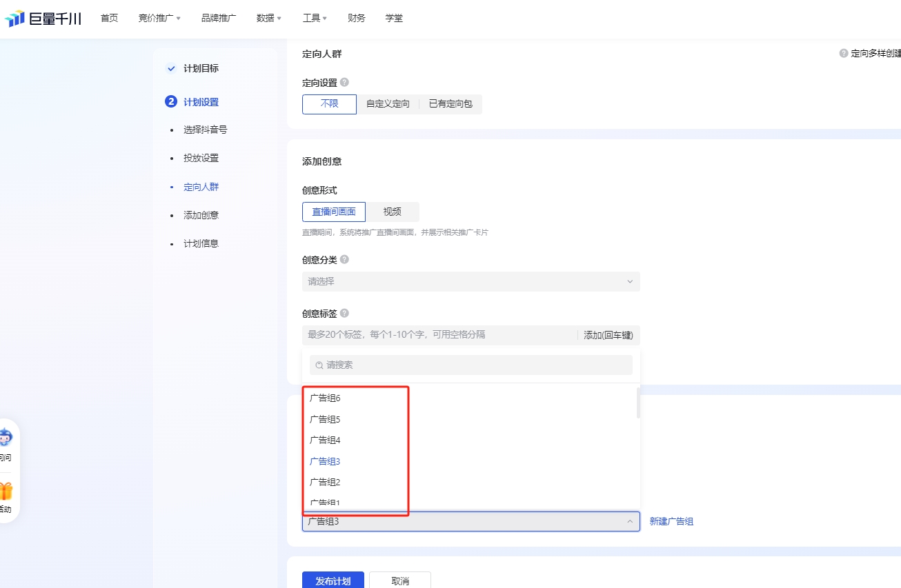Click the 新建广告组 link

click(x=671, y=522)
